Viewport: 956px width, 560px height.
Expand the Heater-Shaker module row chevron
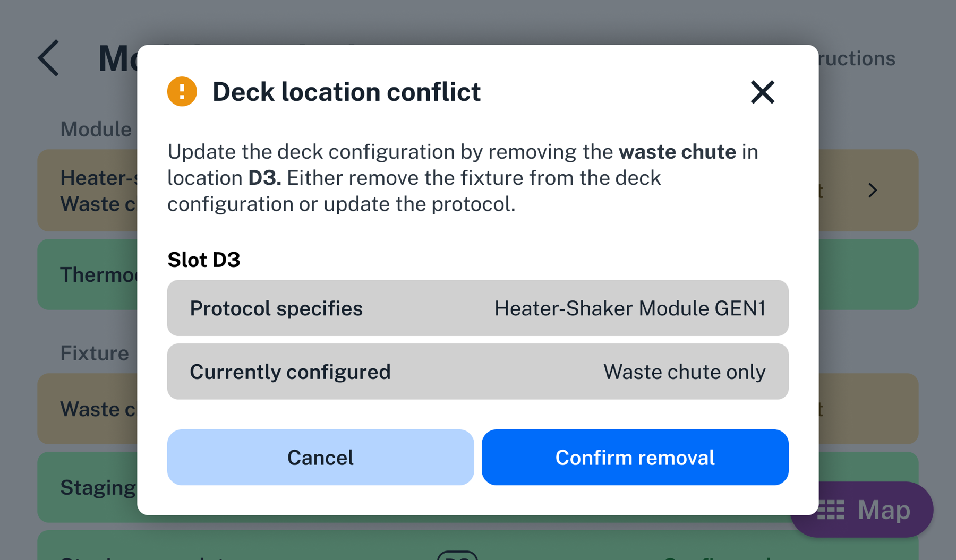click(872, 190)
